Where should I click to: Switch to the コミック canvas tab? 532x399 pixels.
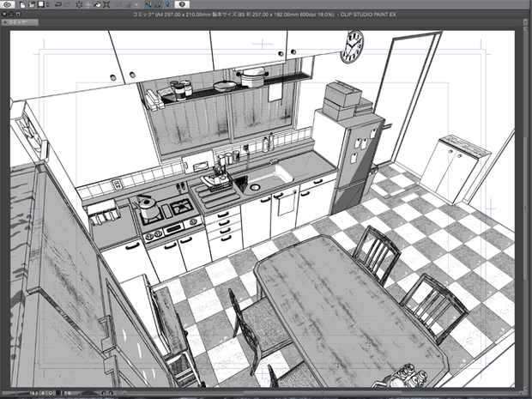pos(20,22)
